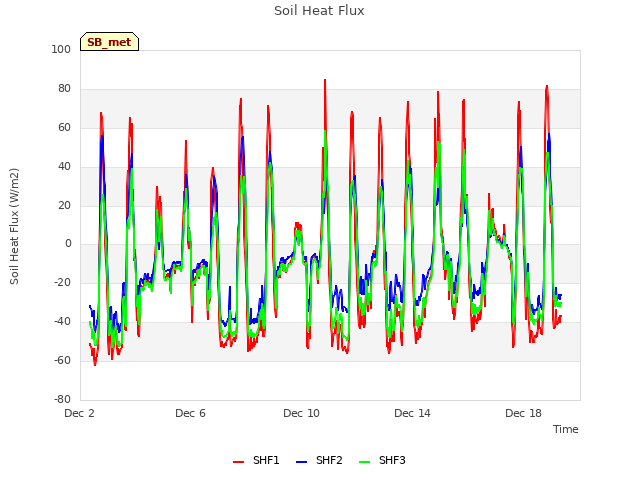Toggle the SHF2 series in the legend
The image size is (640, 480).
tap(319, 460)
